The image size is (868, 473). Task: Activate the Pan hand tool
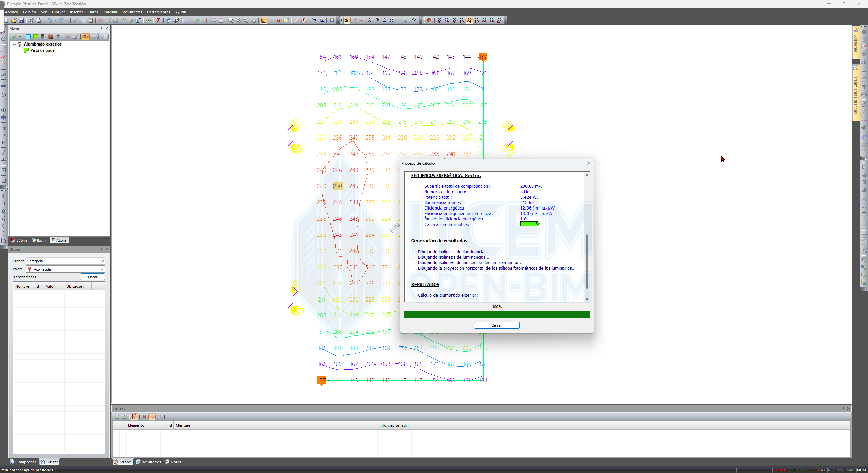click(254, 21)
